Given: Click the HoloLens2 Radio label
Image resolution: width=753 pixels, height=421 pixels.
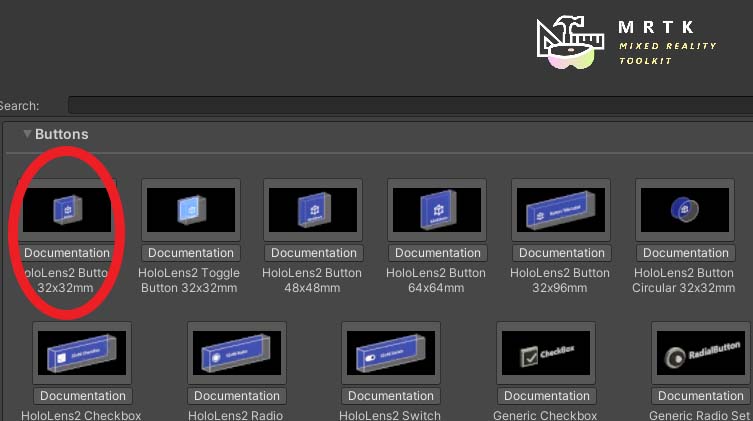Looking at the screenshot, I should point(235,415).
